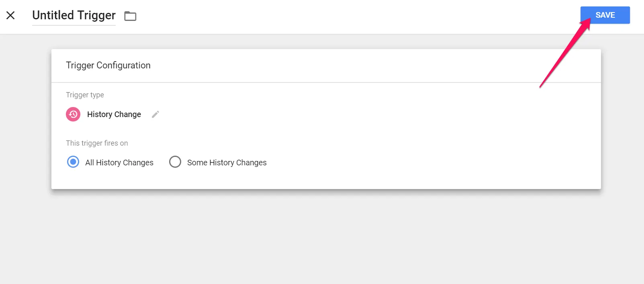
Task: Close the trigger editor with X icon
Action: (10, 15)
